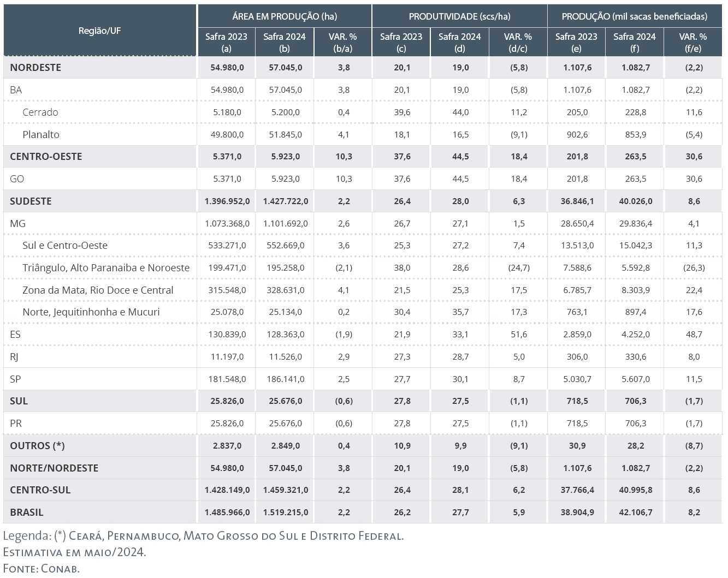Viewport: 728px width, 578px height.
Task: Click the ES state row label
Action: pos(15,335)
